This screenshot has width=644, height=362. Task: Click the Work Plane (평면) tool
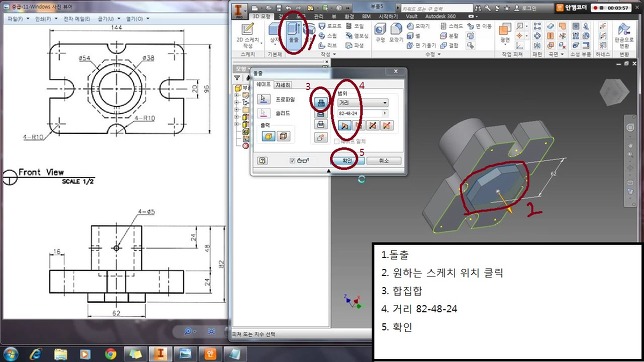(505, 33)
